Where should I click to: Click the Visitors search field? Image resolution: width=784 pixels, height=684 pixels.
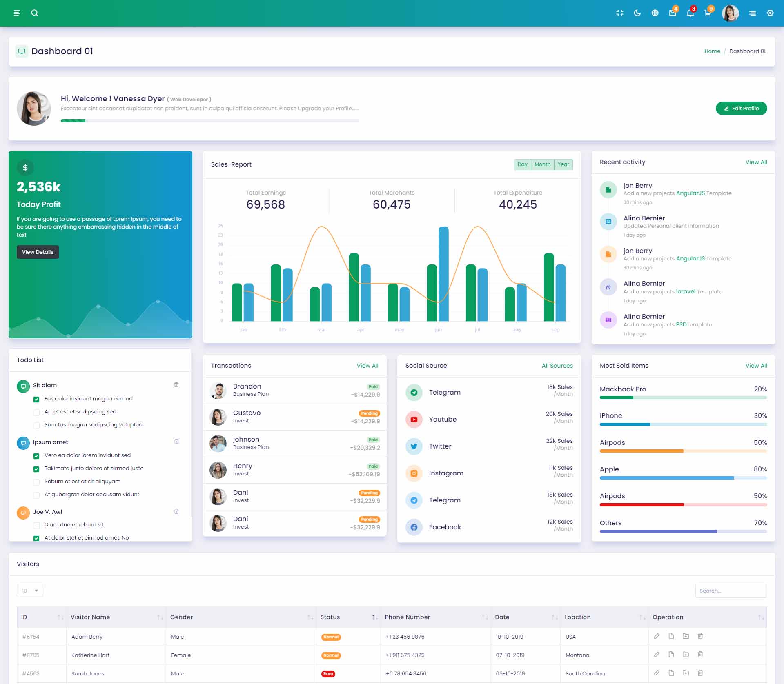tap(731, 591)
